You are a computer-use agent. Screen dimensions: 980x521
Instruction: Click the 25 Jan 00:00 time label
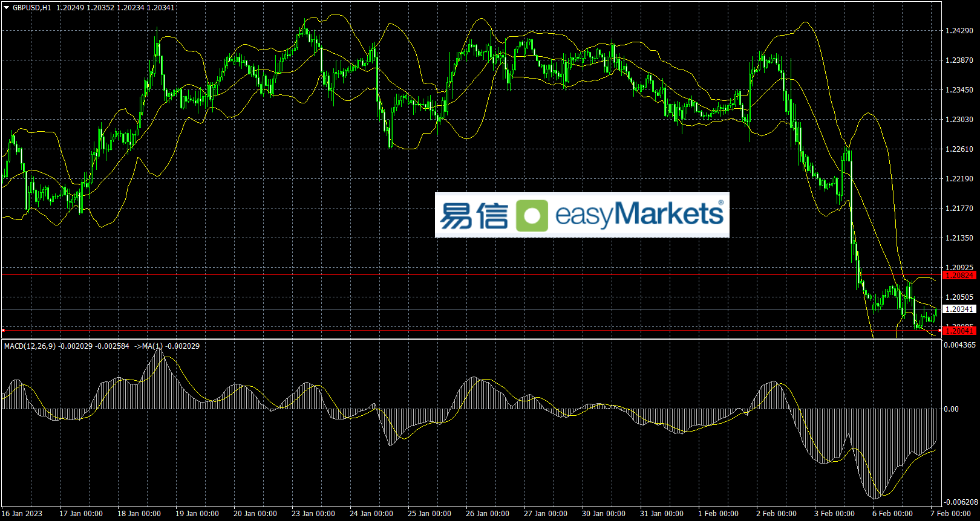430,514
